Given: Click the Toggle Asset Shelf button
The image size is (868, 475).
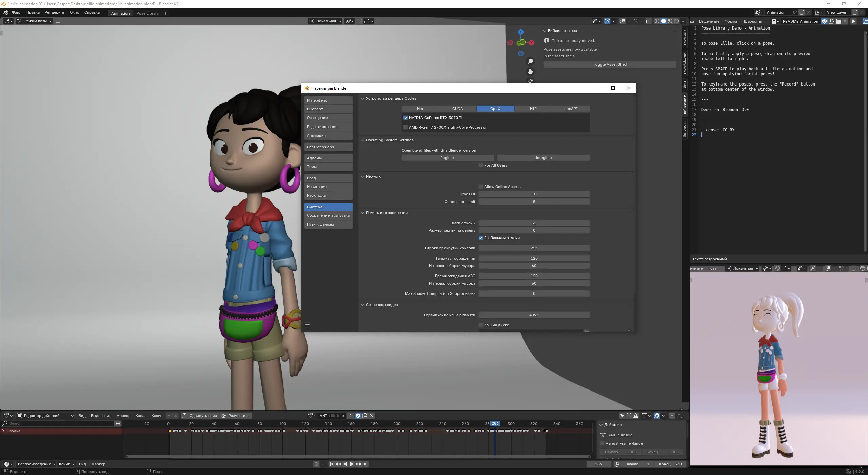Looking at the screenshot, I should [610, 64].
